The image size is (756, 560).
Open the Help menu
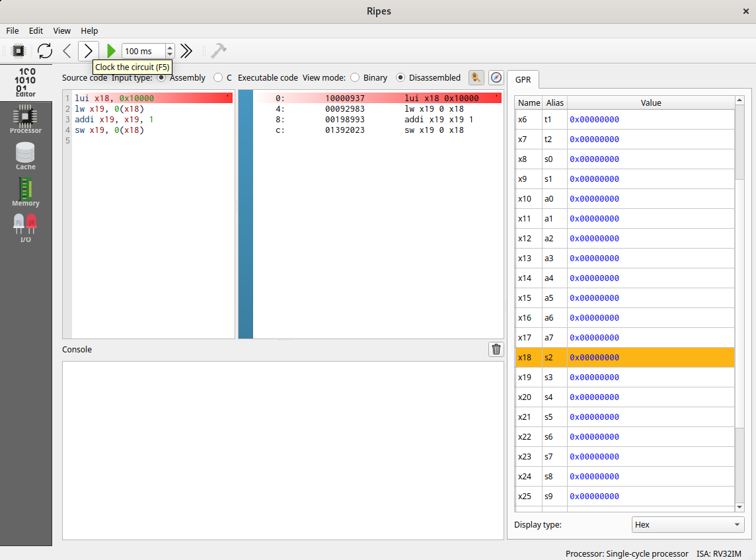(x=89, y=31)
